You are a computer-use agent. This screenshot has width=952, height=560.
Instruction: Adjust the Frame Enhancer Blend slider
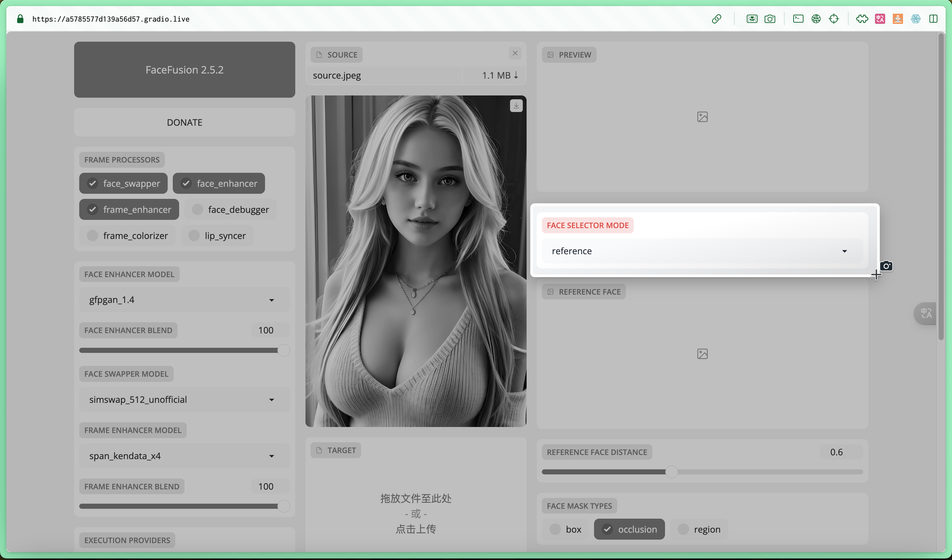[x=184, y=506]
